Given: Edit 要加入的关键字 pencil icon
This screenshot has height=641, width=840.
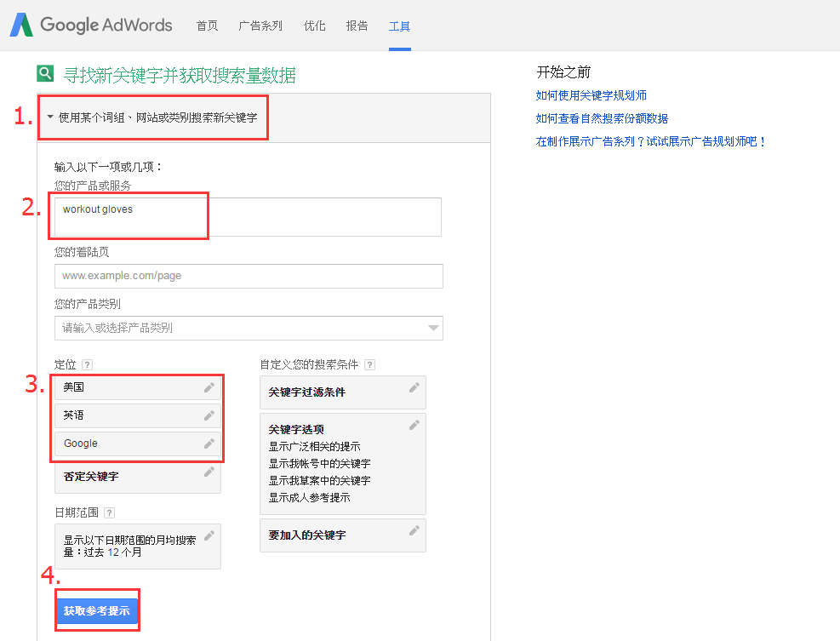Looking at the screenshot, I should 414,530.
